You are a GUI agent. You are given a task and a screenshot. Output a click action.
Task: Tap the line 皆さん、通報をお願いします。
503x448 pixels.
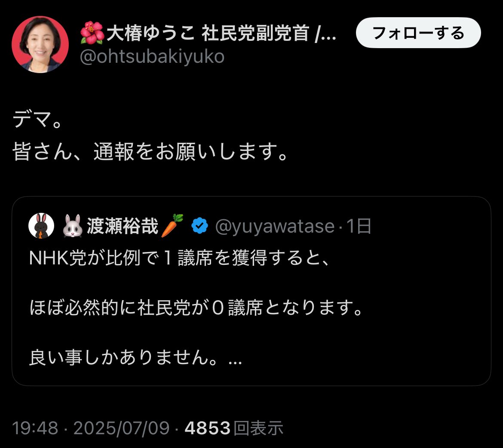[150, 152]
